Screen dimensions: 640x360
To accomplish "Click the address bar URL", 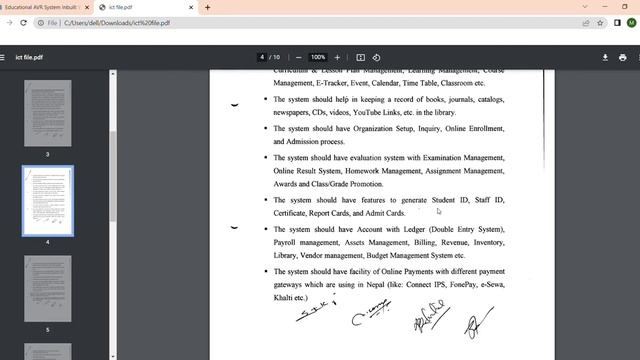I will pos(117,23).
